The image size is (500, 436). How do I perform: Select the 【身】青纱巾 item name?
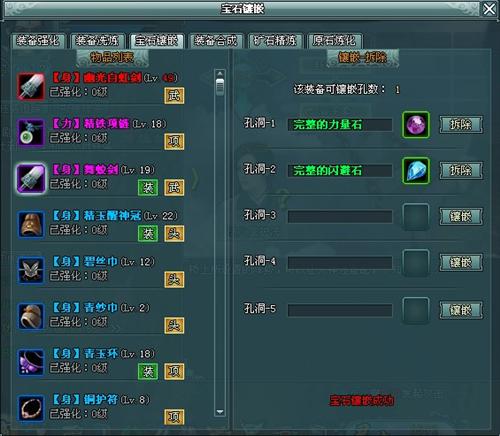85,308
